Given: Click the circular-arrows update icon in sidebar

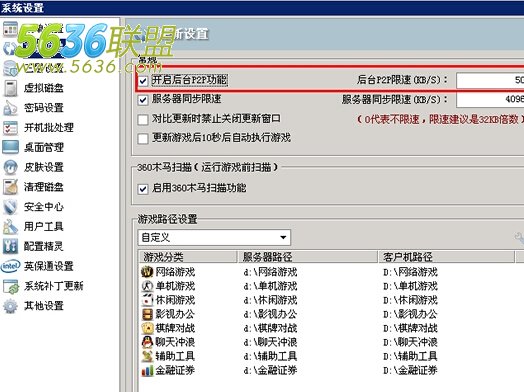Looking at the screenshot, I should (9, 49).
